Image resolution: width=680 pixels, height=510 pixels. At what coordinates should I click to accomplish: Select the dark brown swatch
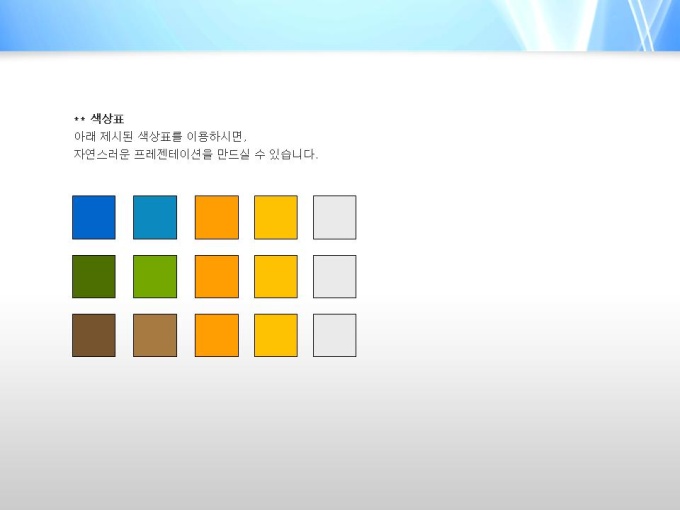(94, 336)
